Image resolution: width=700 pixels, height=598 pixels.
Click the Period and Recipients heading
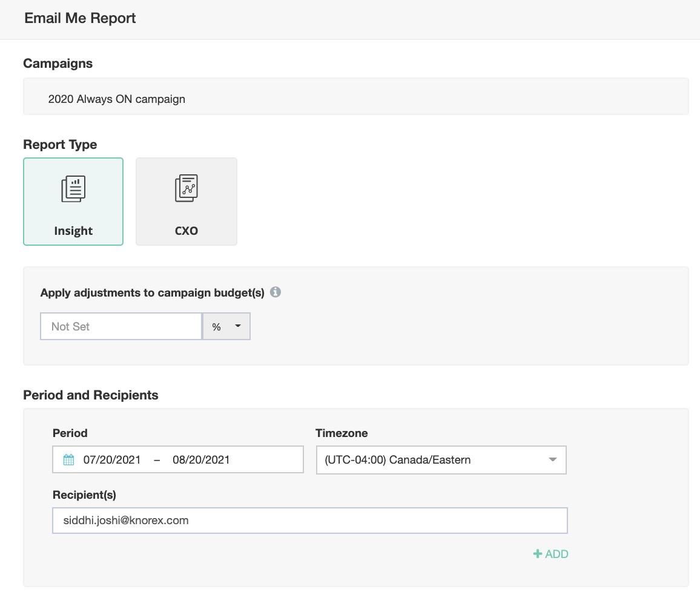pyautogui.click(x=90, y=395)
